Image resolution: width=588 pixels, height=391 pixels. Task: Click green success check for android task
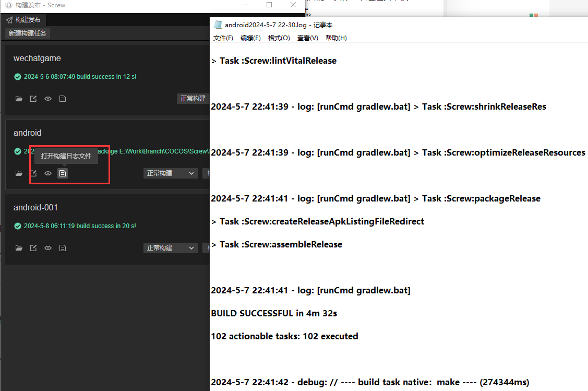[x=18, y=151]
